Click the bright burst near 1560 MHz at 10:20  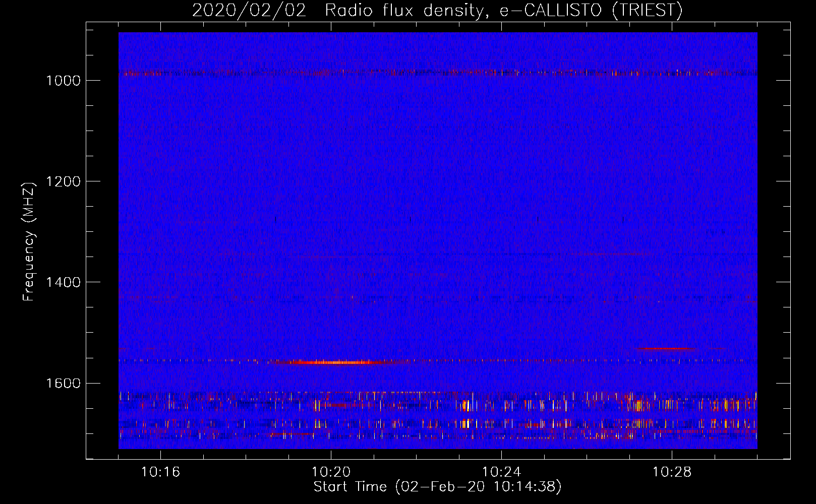[333, 362]
